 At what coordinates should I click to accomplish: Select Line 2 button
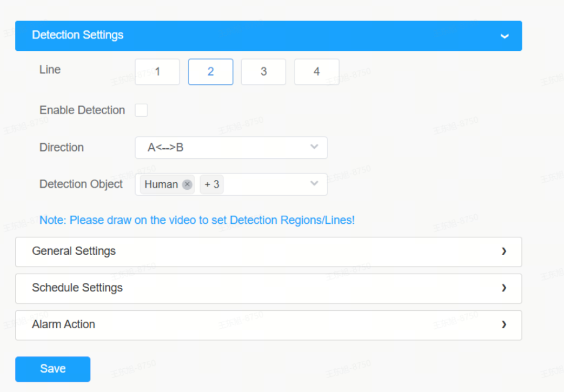(210, 72)
